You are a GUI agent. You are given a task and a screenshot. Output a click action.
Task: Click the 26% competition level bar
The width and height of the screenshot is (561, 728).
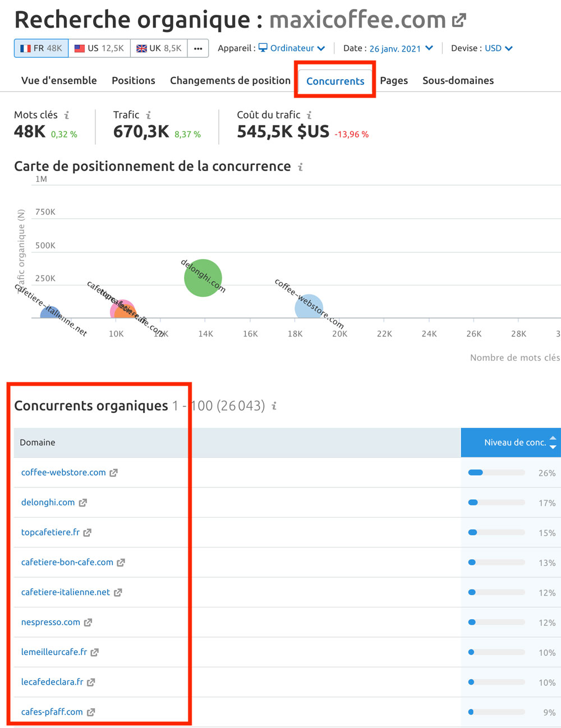coord(496,473)
